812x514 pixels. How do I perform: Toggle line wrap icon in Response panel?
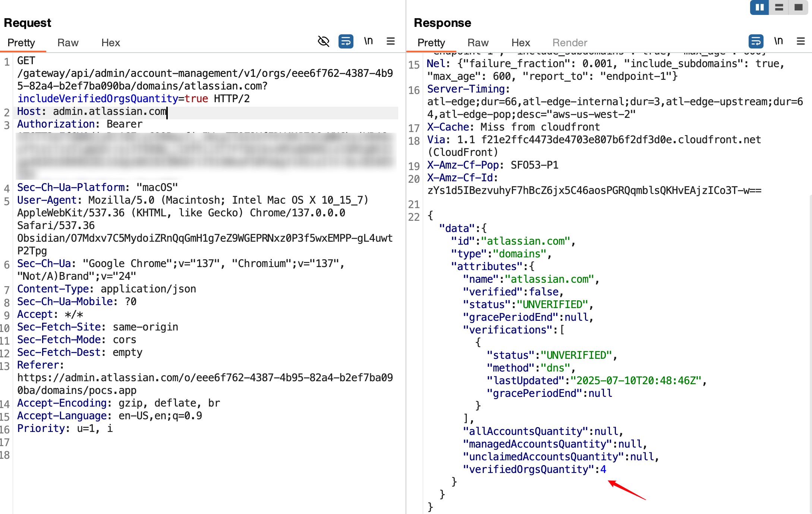coord(756,41)
